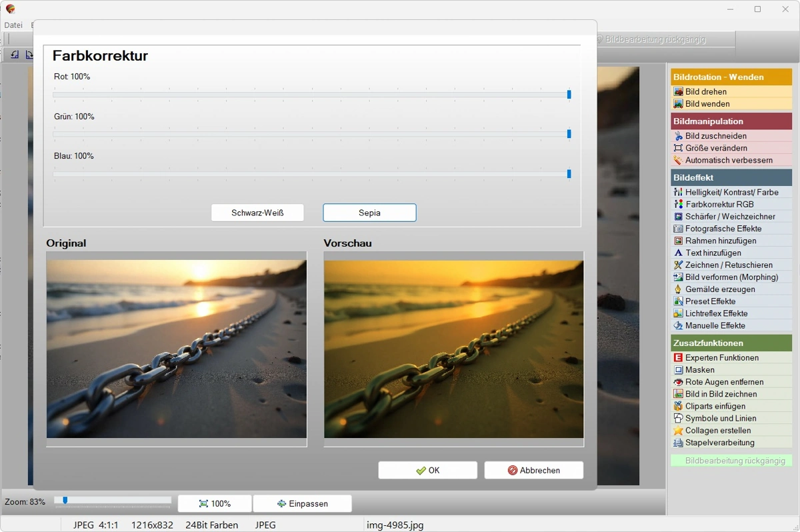Open Collagen erstellen
The image size is (800, 532).
711,430
